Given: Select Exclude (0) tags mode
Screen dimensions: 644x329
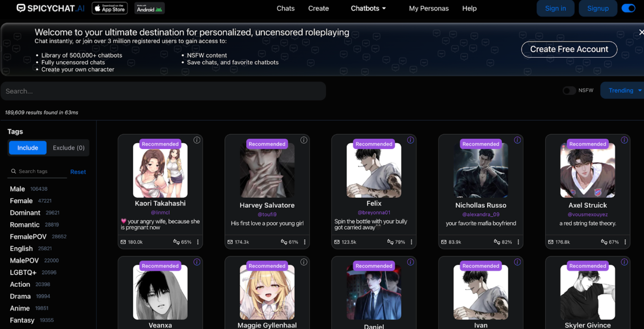Looking at the screenshot, I should pos(69,148).
